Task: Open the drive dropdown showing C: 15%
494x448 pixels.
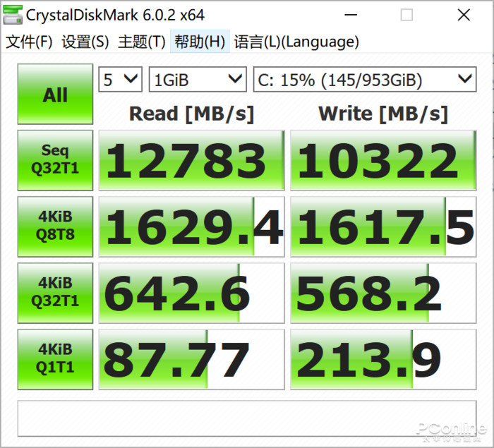Action: coord(365,80)
